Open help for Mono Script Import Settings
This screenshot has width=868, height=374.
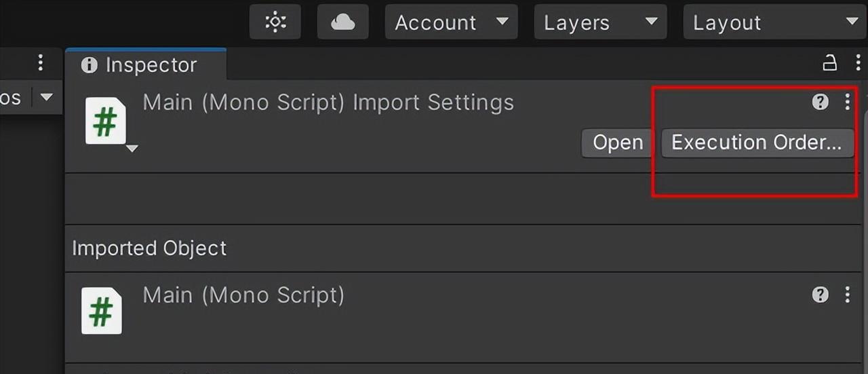pos(821,102)
